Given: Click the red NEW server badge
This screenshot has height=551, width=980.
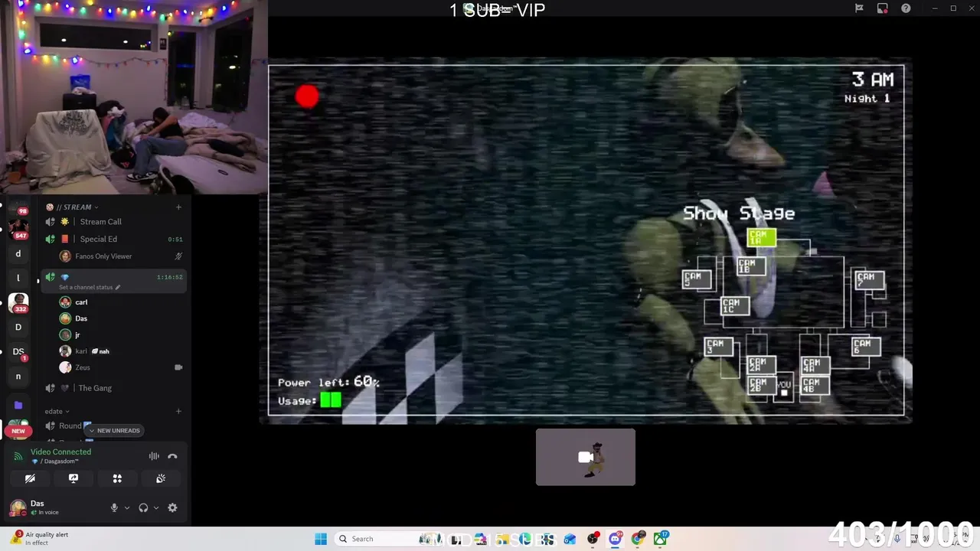Looking at the screenshot, I should [18, 431].
